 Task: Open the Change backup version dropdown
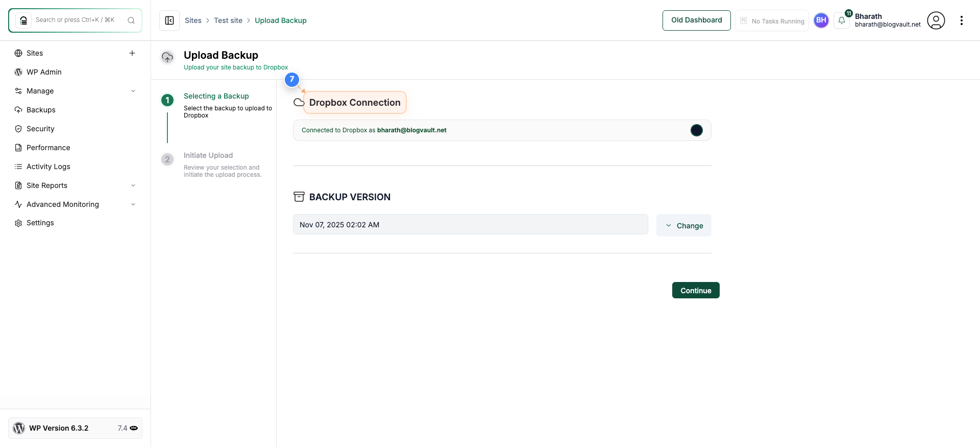point(684,225)
